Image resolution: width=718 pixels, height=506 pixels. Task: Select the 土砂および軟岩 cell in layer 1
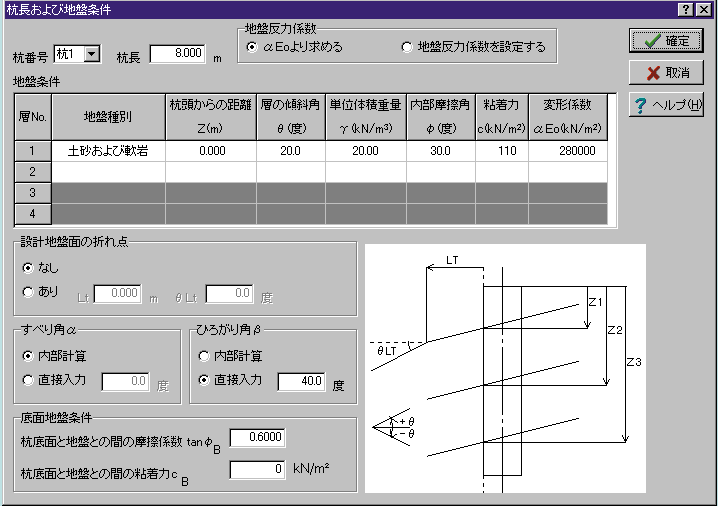(108, 151)
